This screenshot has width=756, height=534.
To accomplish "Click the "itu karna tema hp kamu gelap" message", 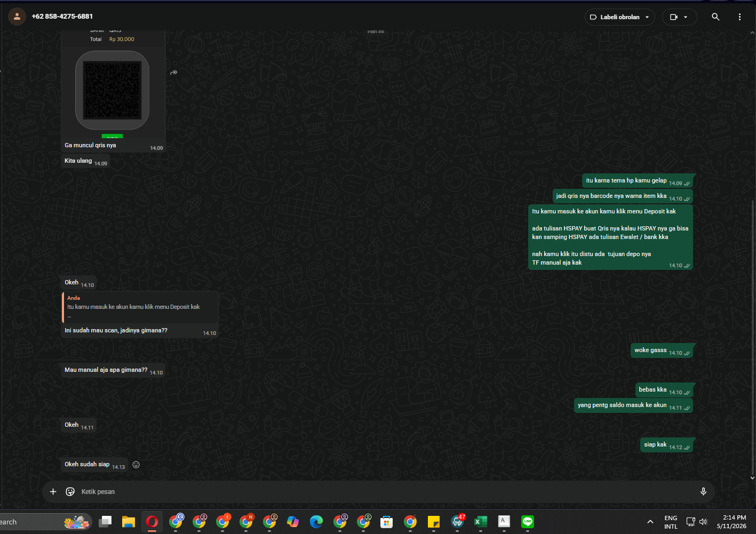I will pyautogui.click(x=638, y=181).
